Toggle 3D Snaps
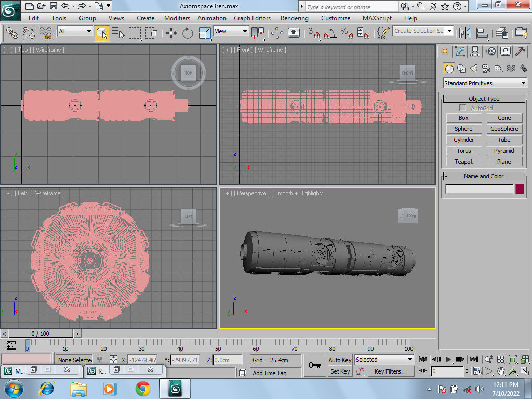This screenshot has height=399, width=532. coord(314,33)
